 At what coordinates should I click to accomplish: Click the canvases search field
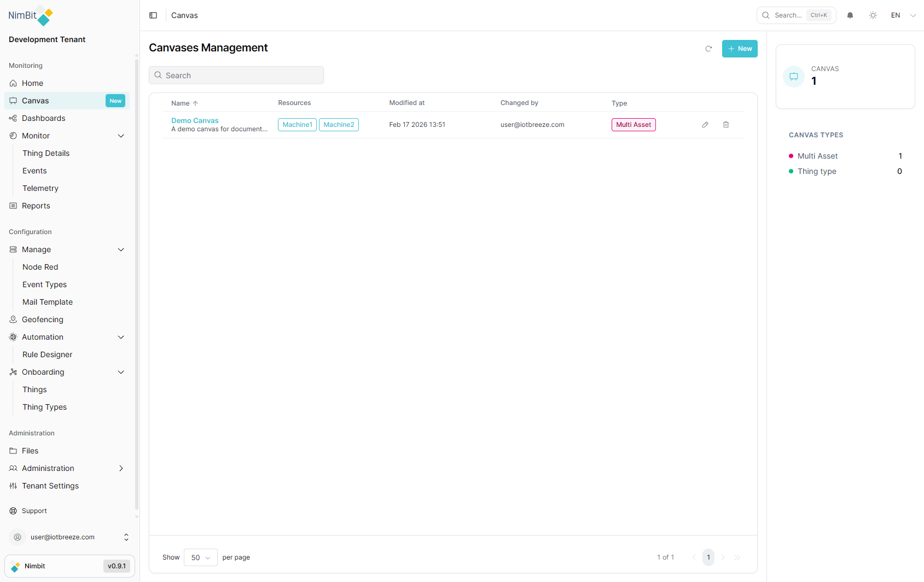coord(236,75)
